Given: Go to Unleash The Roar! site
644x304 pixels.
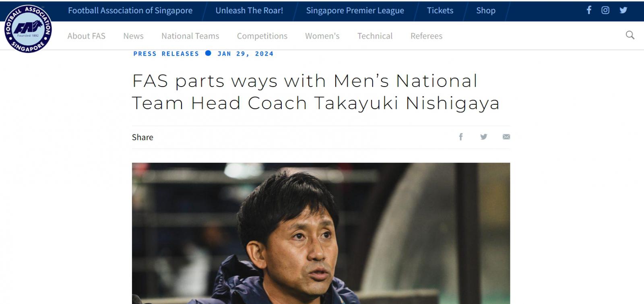Looking at the screenshot, I should (x=249, y=10).
